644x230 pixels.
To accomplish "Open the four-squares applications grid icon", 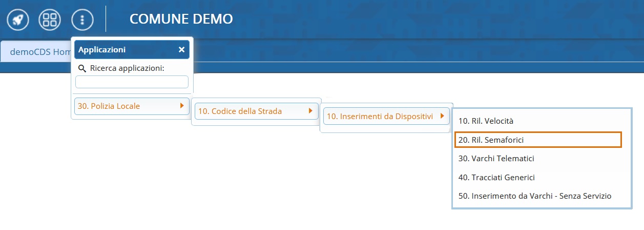I will coord(50,20).
